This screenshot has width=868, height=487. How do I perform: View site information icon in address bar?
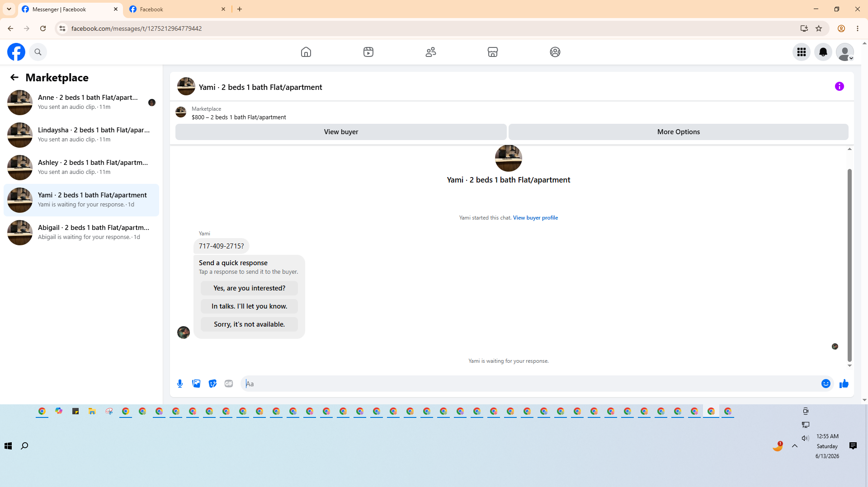tap(62, 28)
